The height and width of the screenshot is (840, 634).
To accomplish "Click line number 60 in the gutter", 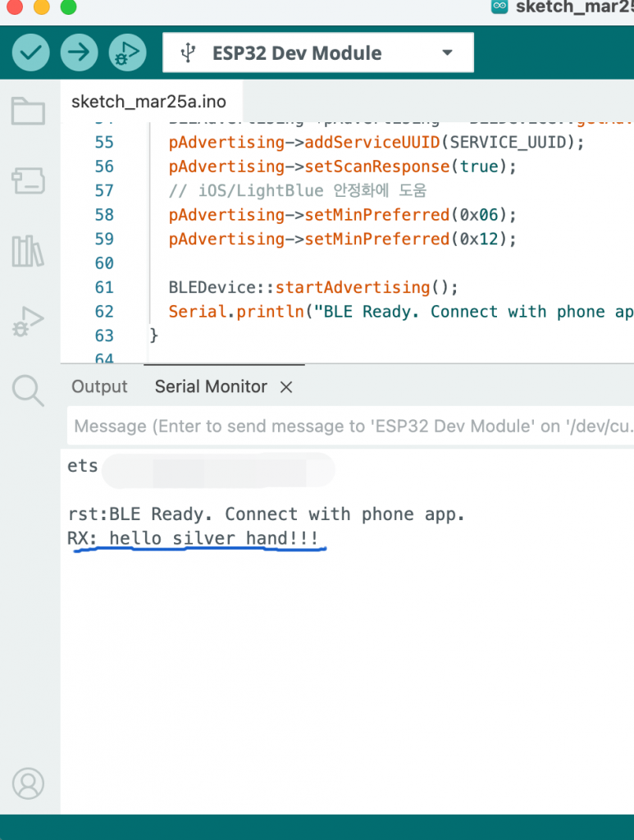I will (104, 263).
